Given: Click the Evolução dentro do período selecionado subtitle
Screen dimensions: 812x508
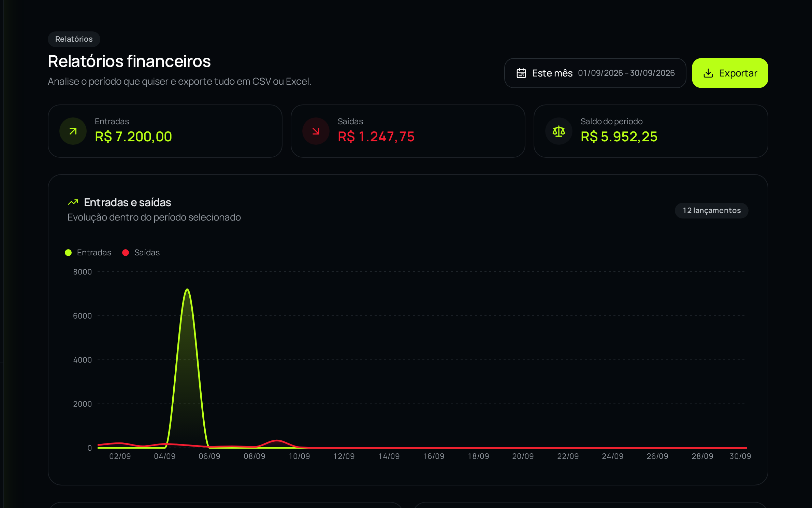Looking at the screenshot, I should (x=154, y=217).
